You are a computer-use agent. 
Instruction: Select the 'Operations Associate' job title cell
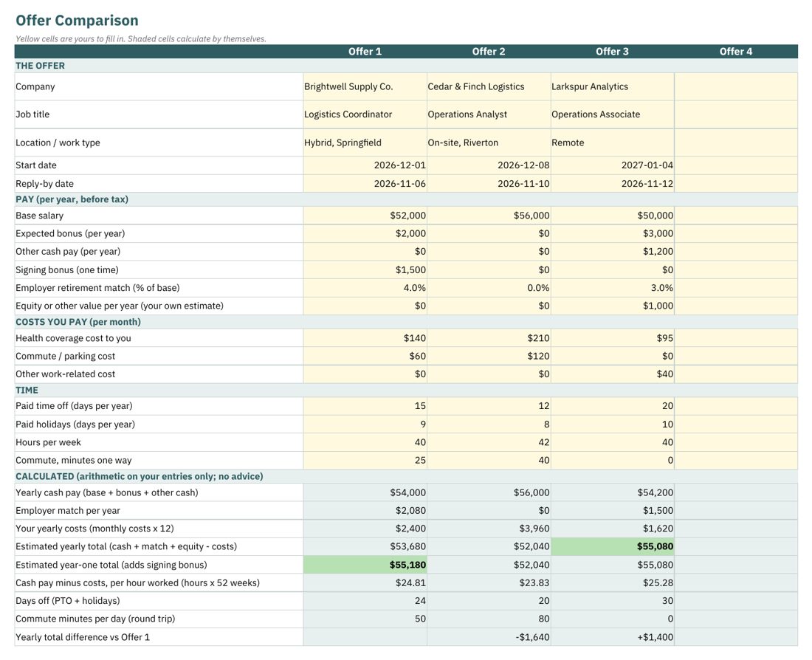[x=613, y=114]
